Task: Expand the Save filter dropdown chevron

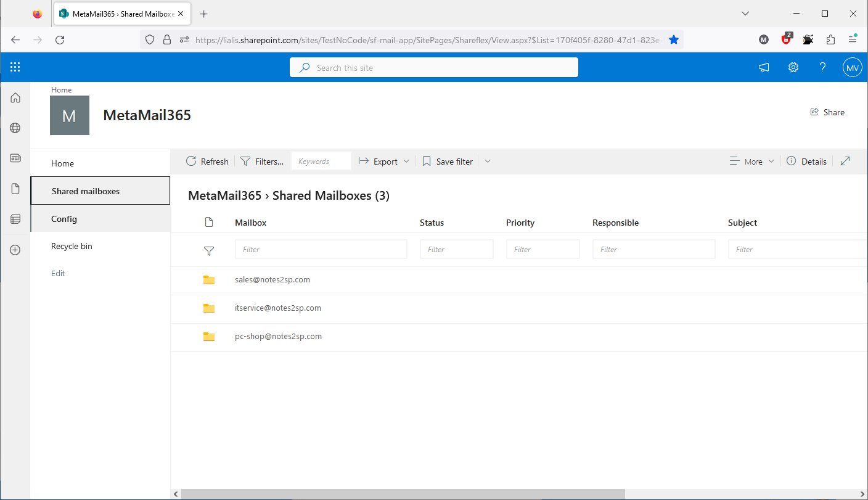Action: pyautogui.click(x=488, y=161)
